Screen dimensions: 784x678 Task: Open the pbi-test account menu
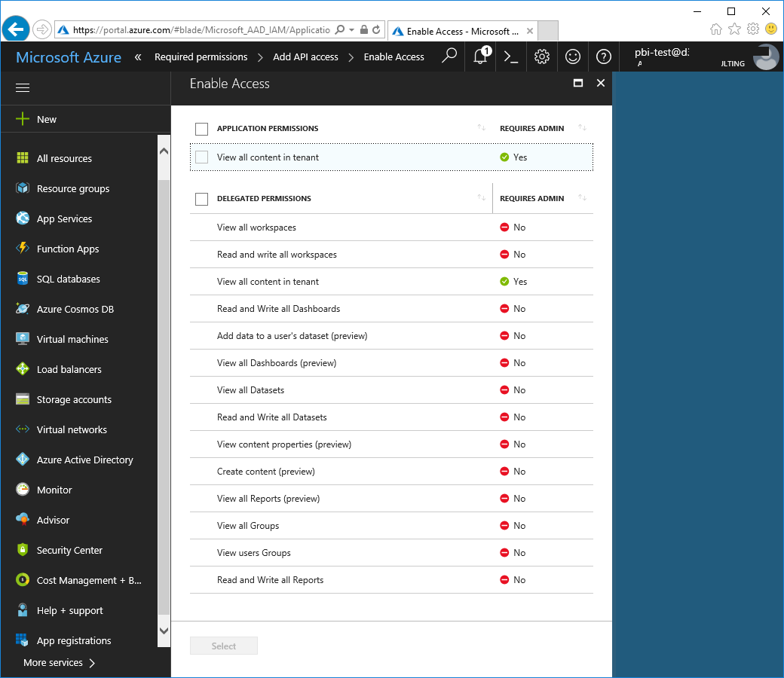(x=701, y=56)
